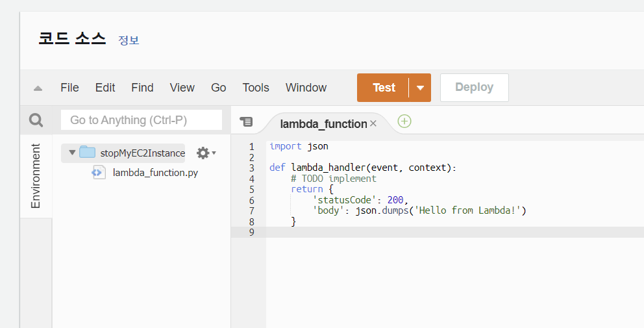Click line number 3 in the gutter

251,168
